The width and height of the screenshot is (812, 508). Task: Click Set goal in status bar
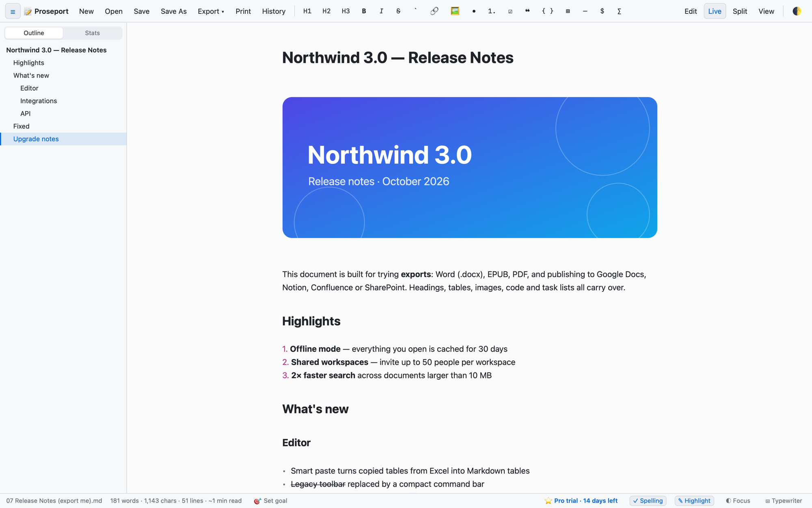270,501
